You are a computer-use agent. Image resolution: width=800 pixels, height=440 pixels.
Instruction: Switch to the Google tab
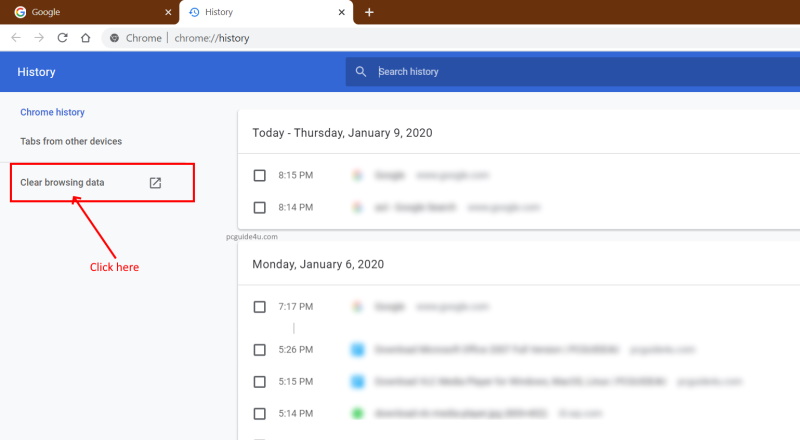click(80, 13)
